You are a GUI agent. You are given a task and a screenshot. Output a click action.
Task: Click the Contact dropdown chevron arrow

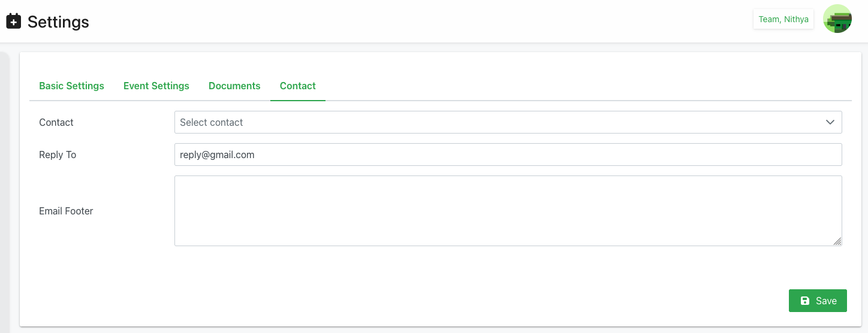830,122
